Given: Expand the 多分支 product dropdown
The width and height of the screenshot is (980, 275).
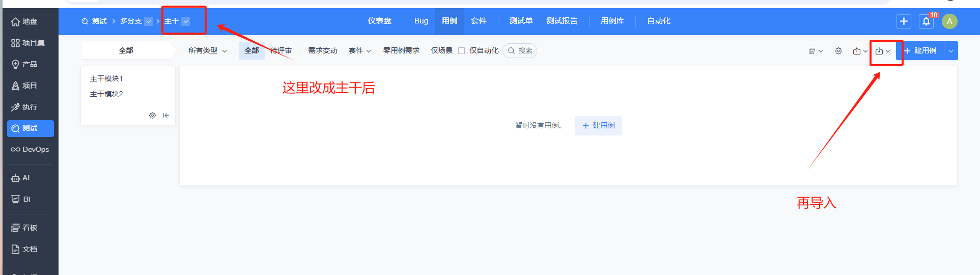Looking at the screenshot, I should click(149, 21).
